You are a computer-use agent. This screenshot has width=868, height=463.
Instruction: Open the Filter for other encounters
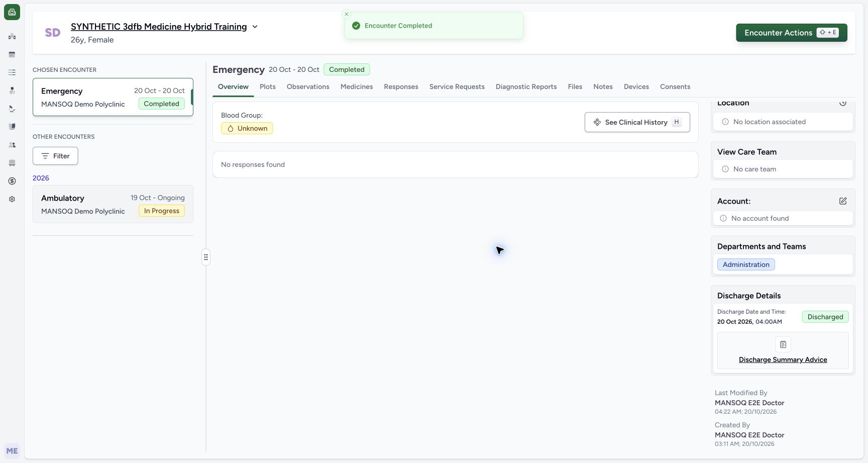click(55, 156)
